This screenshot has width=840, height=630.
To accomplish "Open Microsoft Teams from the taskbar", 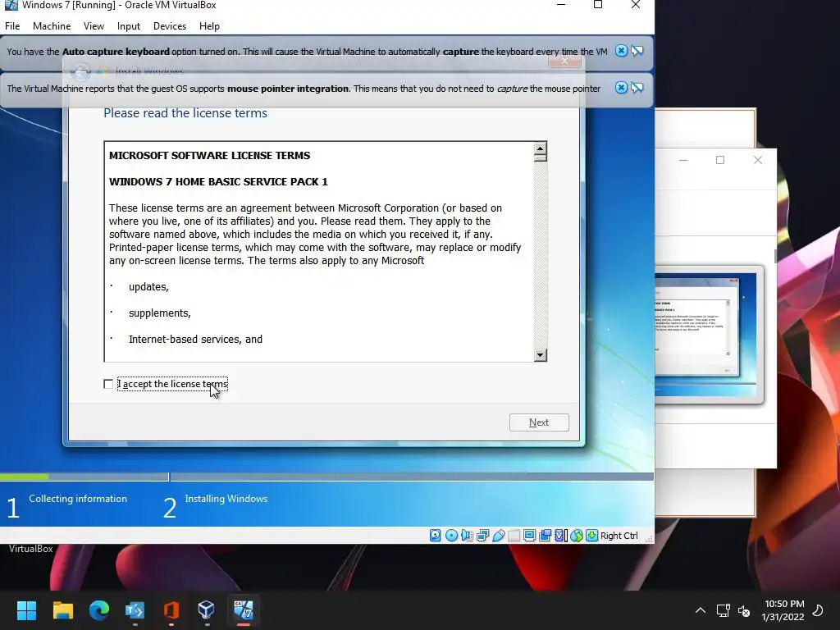I will [135, 610].
